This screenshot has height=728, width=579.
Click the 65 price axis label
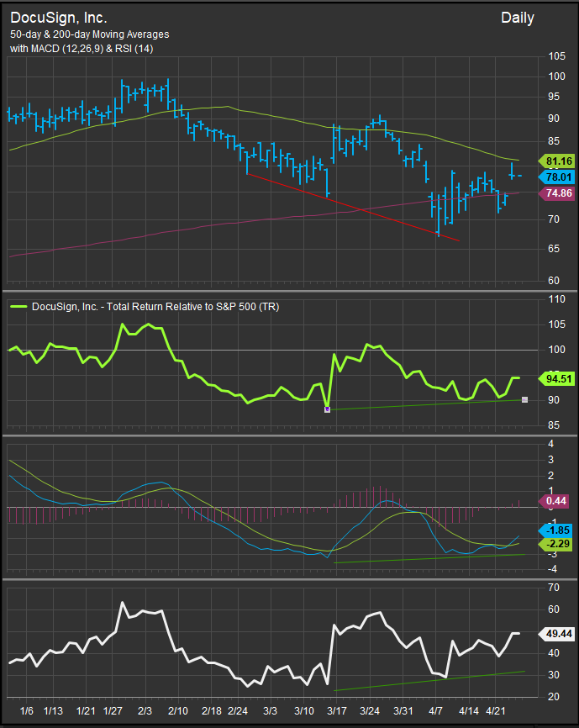(554, 249)
